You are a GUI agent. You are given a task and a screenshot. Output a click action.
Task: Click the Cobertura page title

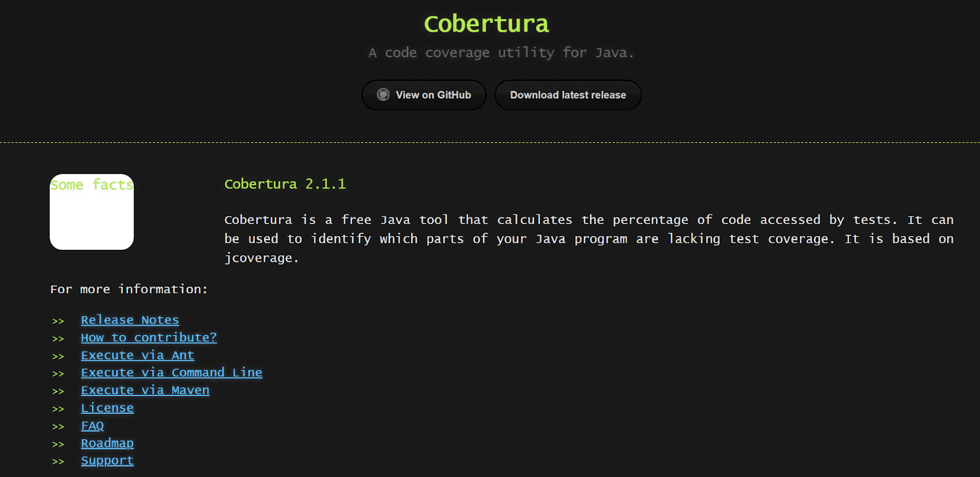[486, 24]
